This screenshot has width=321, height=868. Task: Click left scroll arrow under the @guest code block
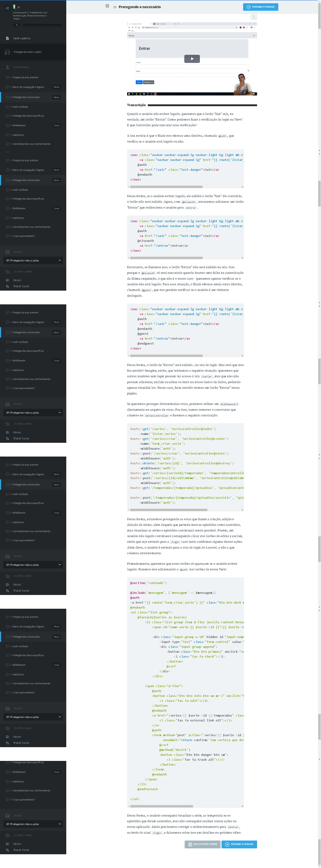pos(129,356)
